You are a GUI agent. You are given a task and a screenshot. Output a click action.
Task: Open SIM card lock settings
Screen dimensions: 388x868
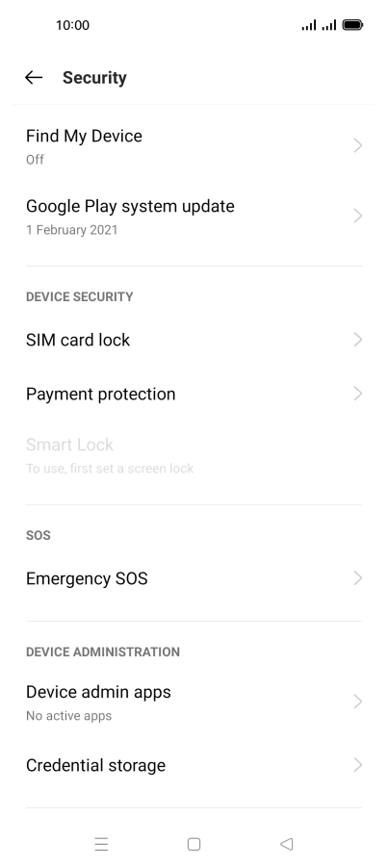coord(194,340)
